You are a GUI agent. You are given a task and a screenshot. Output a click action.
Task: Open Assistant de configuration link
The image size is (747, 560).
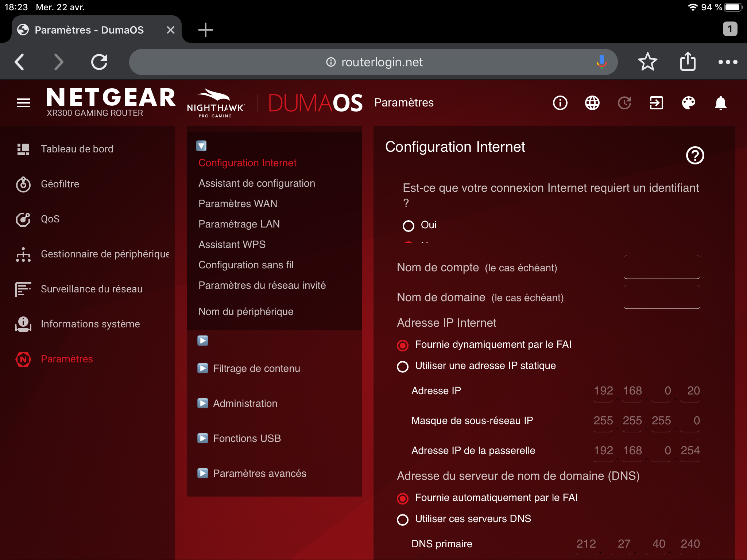[256, 183]
